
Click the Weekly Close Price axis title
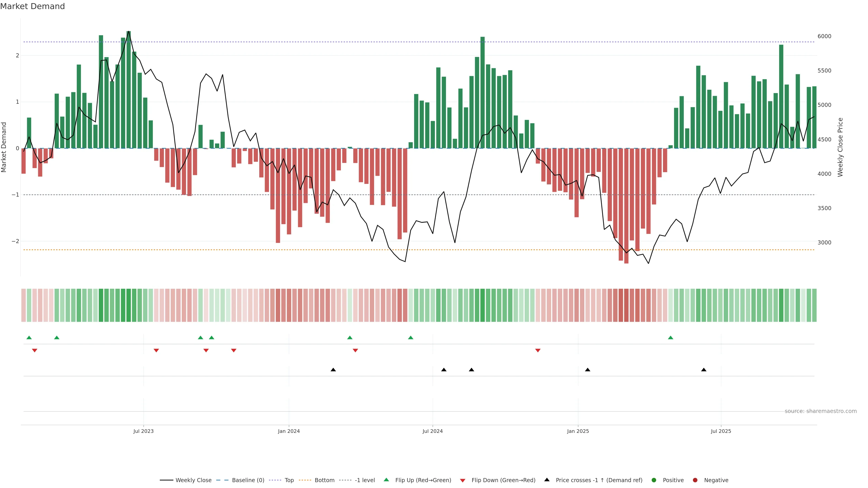coord(840,147)
